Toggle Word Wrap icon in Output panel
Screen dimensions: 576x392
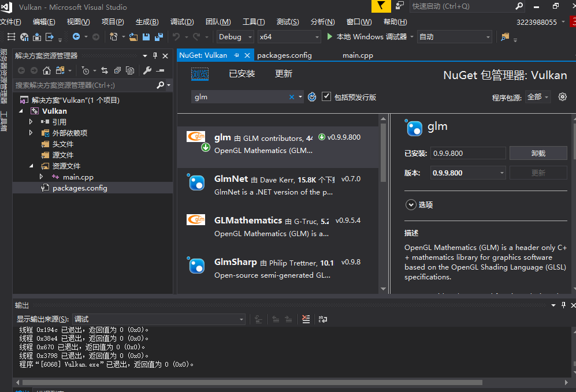323,319
